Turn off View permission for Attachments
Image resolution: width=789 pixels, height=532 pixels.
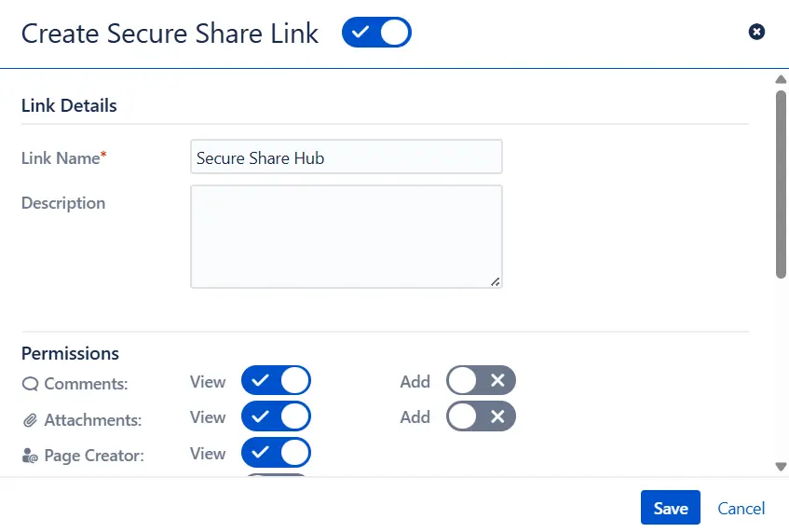tap(276, 416)
